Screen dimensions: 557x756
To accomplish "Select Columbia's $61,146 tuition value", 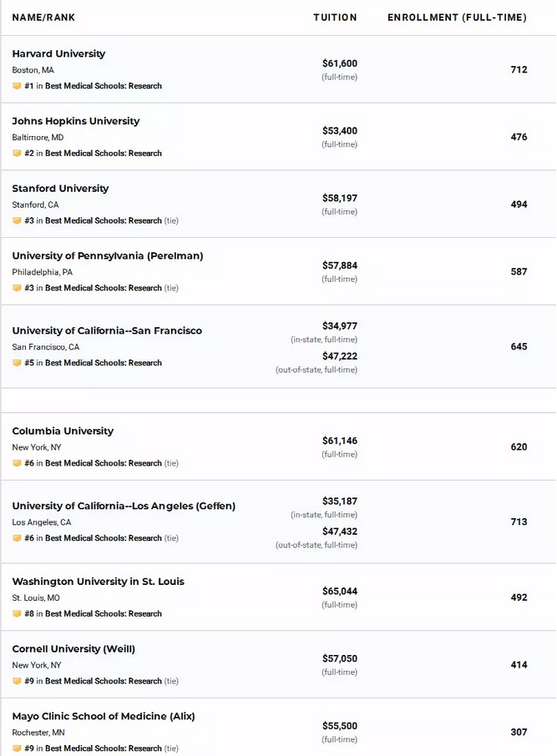I will pyautogui.click(x=340, y=441).
